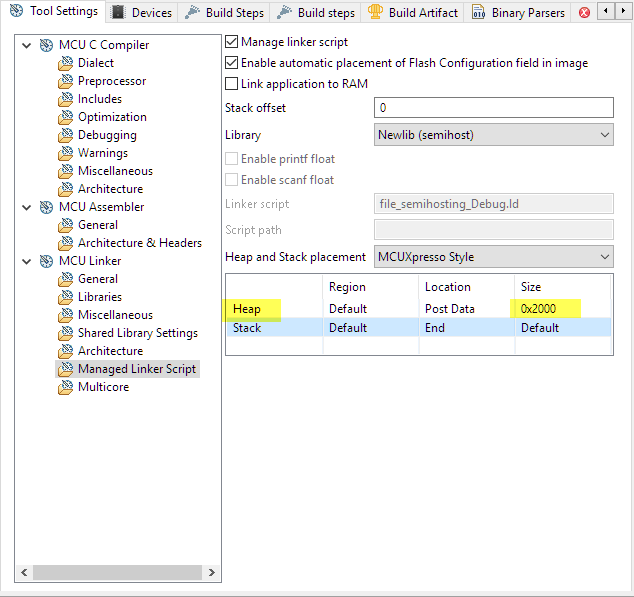Click the MCU Assembler group icon
634x597 pixels.
coord(46,207)
